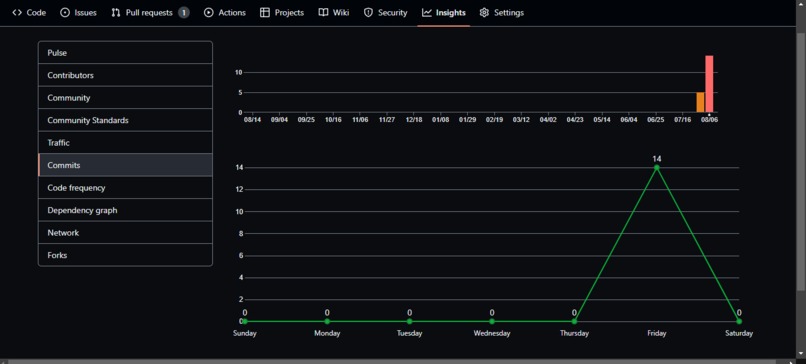The width and height of the screenshot is (806, 364).
Task: Open the Actions tab
Action: coord(225,13)
